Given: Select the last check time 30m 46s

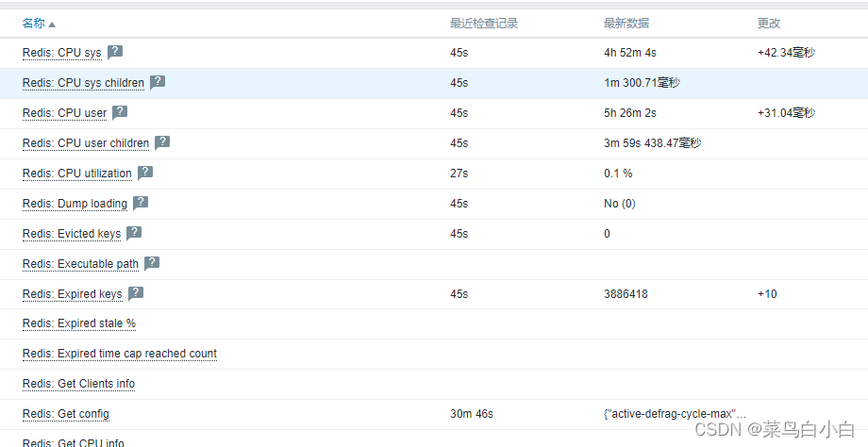Looking at the screenshot, I should [x=472, y=414].
